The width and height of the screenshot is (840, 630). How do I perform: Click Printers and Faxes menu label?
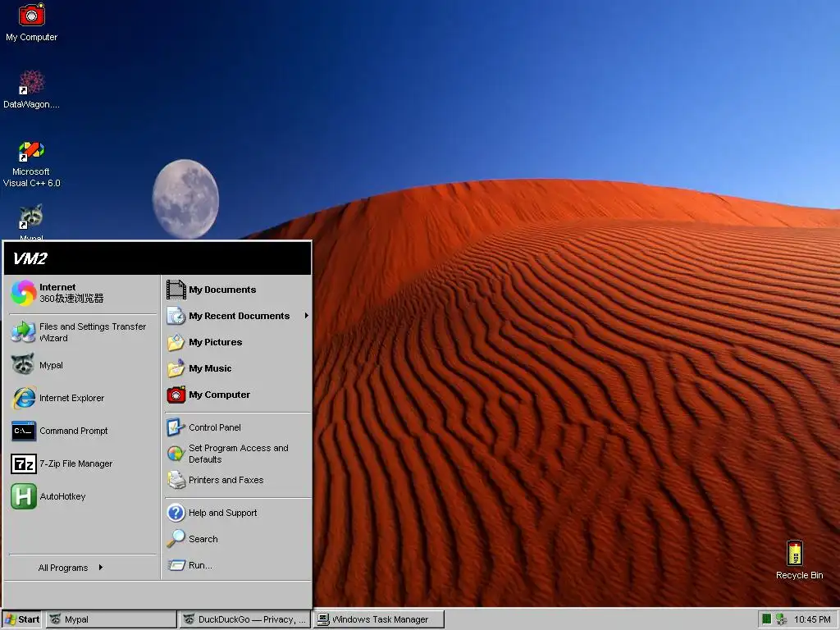pyautogui.click(x=226, y=480)
